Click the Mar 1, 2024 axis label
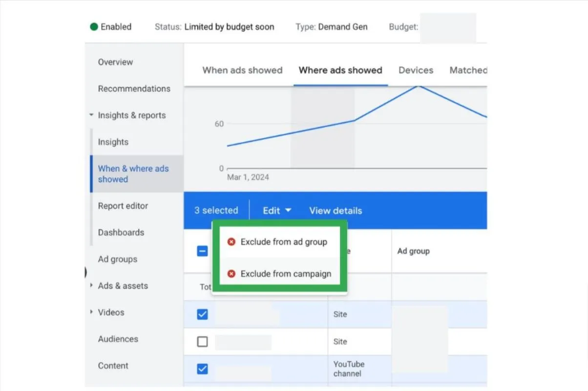 pos(248,177)
